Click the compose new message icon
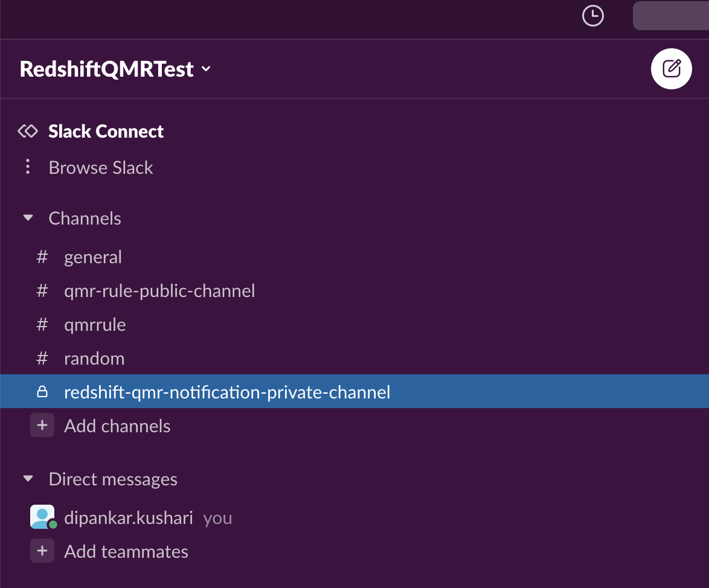The image size is (709, 588). coord(671,68)
